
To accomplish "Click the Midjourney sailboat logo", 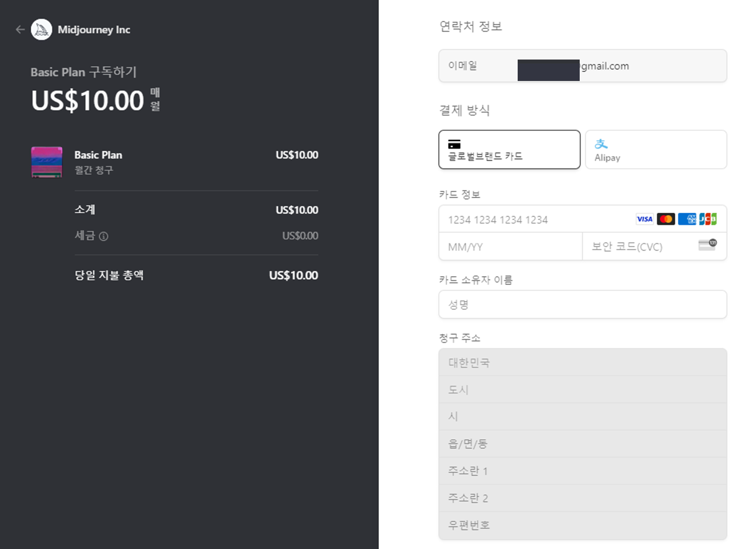I will click(42, 30).
